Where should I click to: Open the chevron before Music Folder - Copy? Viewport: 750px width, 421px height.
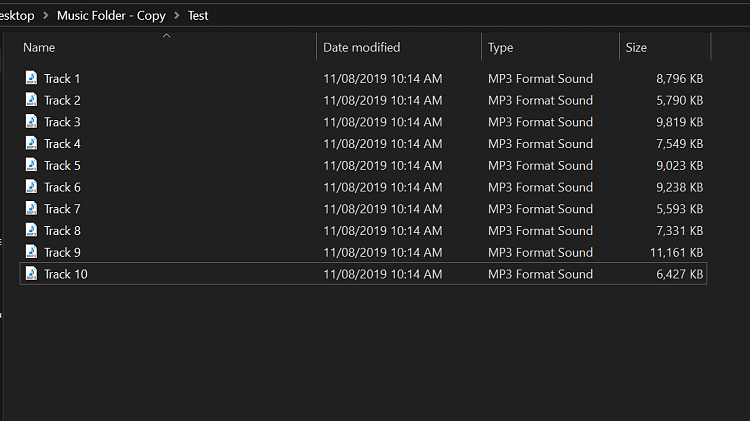48,16
